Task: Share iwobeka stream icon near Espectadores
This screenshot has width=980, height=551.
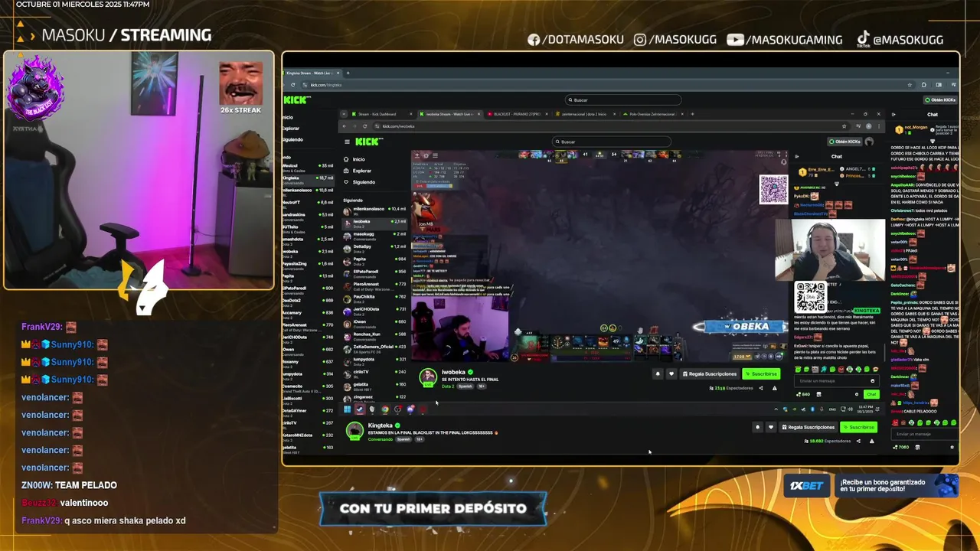Action: click(x=761, y=388)
